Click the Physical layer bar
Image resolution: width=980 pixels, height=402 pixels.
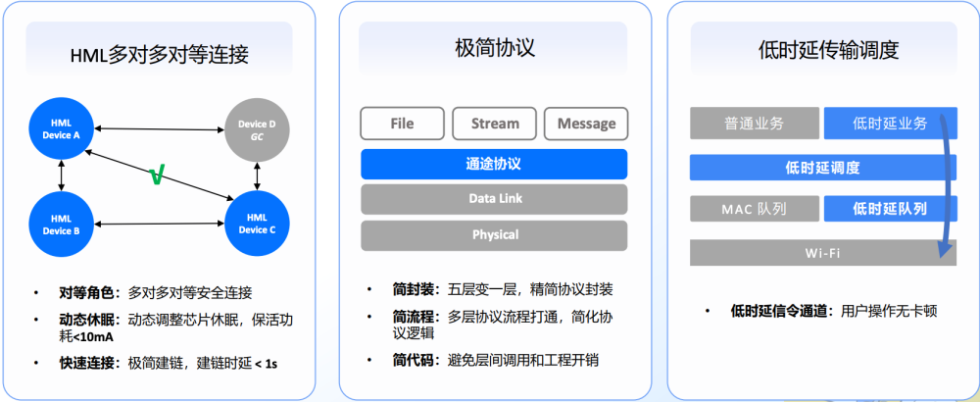pos(494,235)
